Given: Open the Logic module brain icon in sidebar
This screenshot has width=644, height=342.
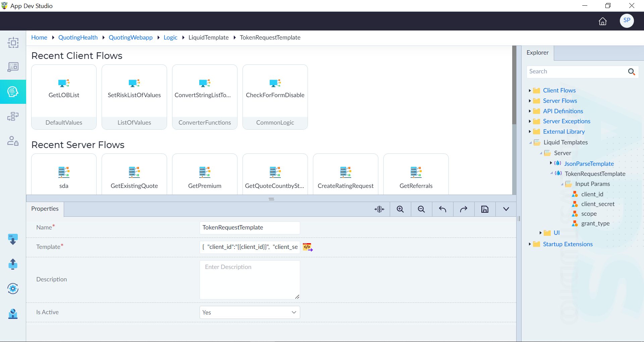Looking at the screenshot, I should click(x=13, y=91).
